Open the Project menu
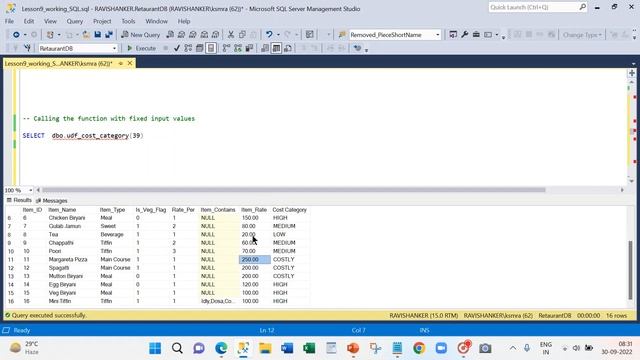Image resolution: width=640 pixels, height=360 pixels. click(102, 21)
